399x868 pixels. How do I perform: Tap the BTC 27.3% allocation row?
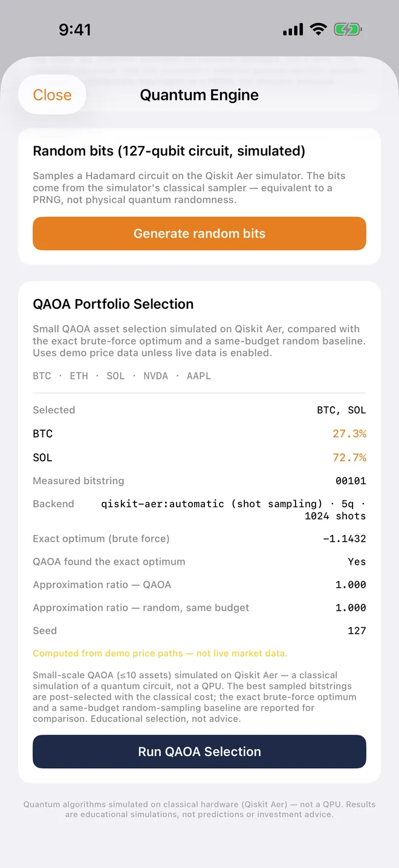click(x=199, y=434)
